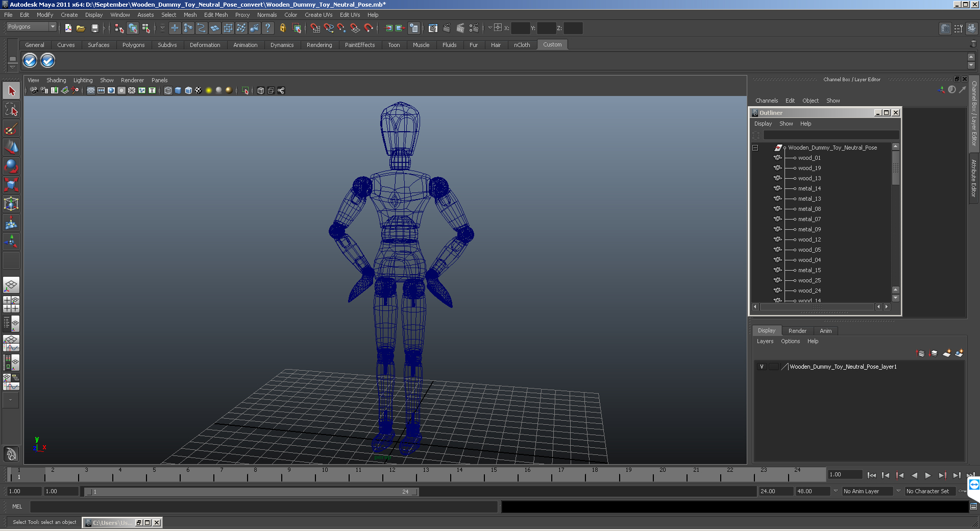The width and height of the screenshot is (980, 531).
Task: Select the Scale tool cube icon
Action: point(11,185)
